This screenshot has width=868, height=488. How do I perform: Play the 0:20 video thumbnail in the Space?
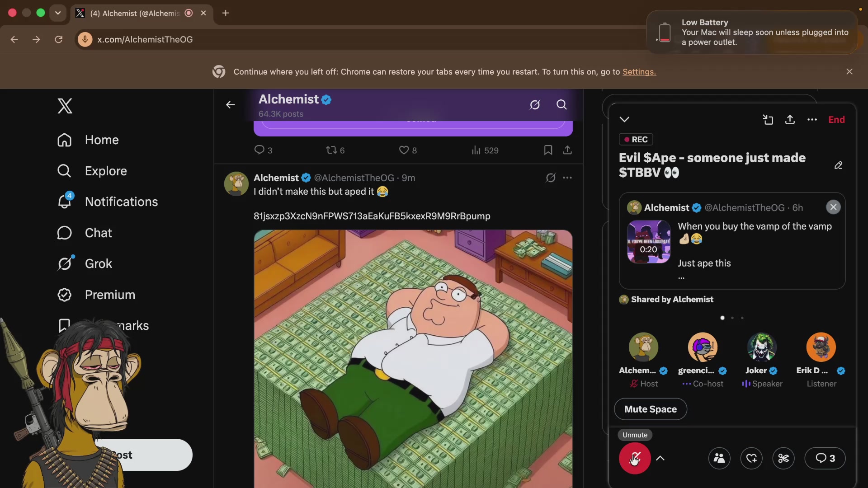tap(649, 242)
